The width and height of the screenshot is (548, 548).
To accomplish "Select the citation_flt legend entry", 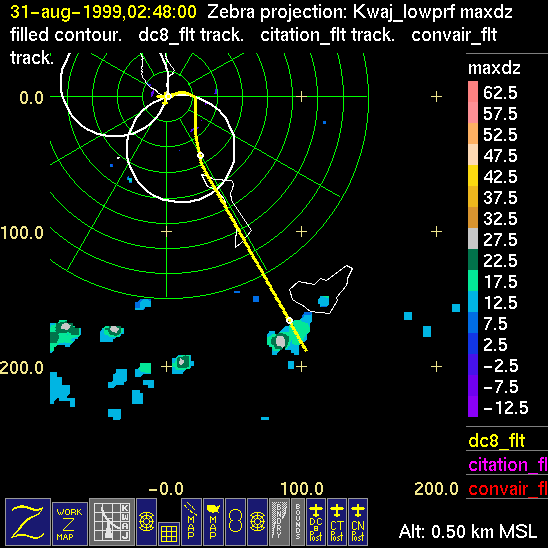I will tap(508, 464).
